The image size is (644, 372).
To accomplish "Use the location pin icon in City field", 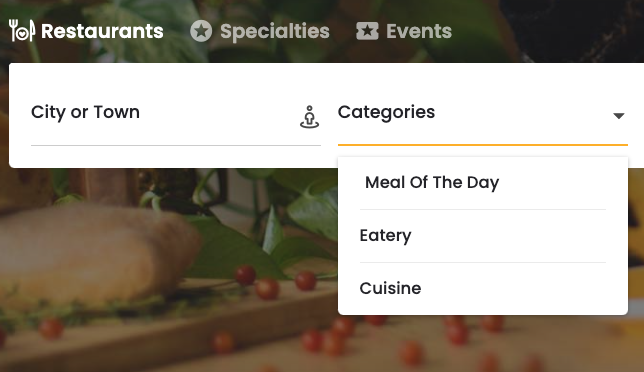I will (x=309, y=117).
